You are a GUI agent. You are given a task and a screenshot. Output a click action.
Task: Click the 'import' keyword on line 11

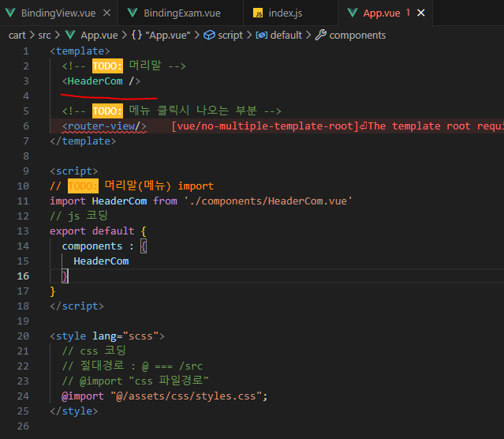(x=68, y=201)
